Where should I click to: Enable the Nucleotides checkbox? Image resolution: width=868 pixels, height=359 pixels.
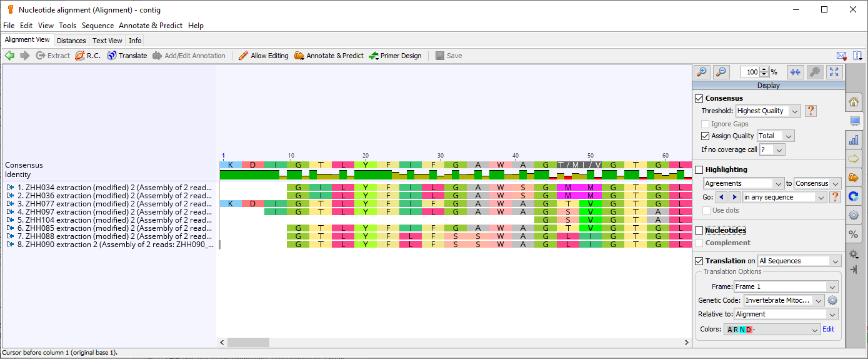[699, 230]
